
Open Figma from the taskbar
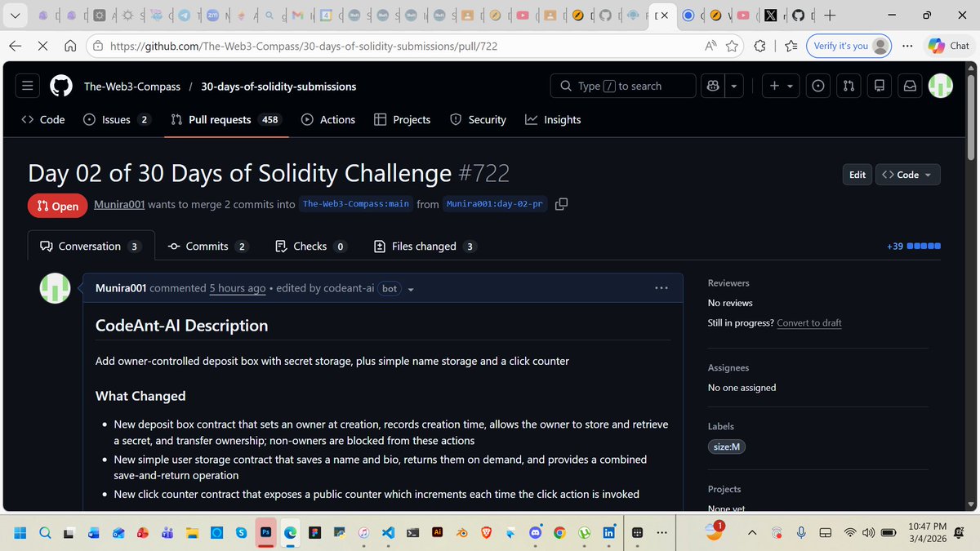tap(314, 531)
